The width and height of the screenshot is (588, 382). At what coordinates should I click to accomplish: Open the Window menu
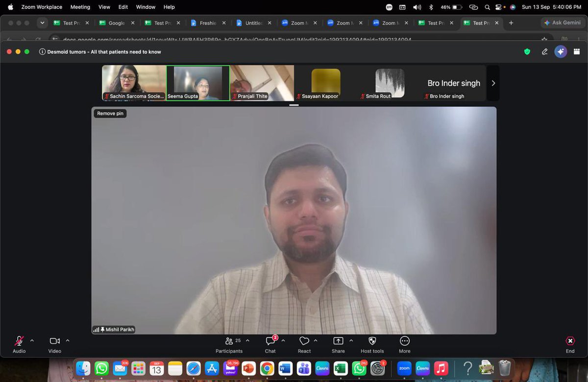[x=146, y=7]
